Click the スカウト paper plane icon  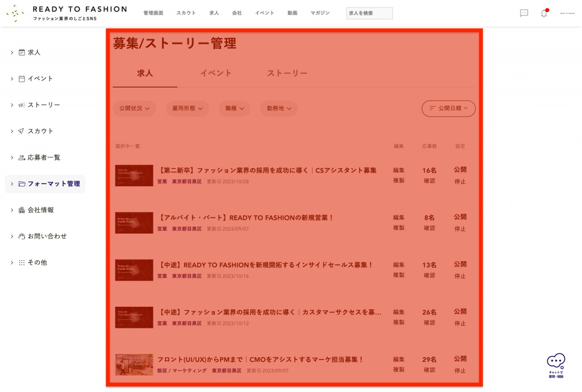22,131
